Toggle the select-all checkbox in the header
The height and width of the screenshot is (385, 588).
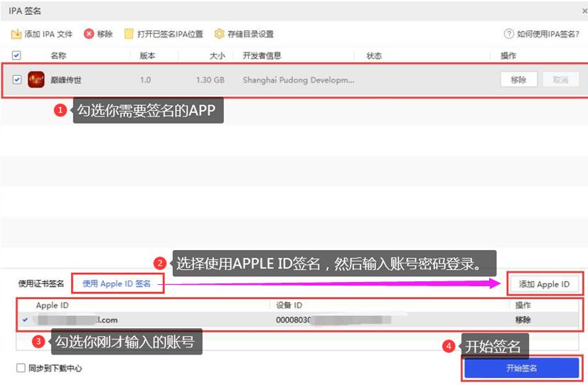[16, 55]
